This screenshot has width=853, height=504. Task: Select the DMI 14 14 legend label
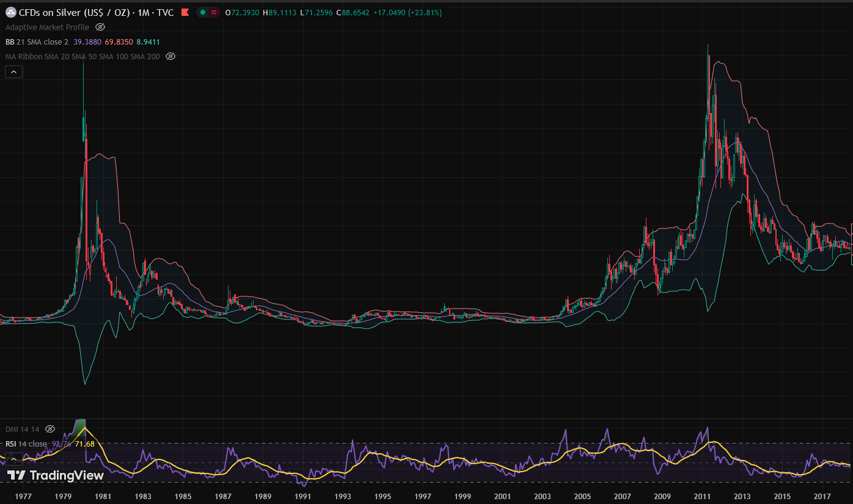pyautogui.click(x=23, y=429)
